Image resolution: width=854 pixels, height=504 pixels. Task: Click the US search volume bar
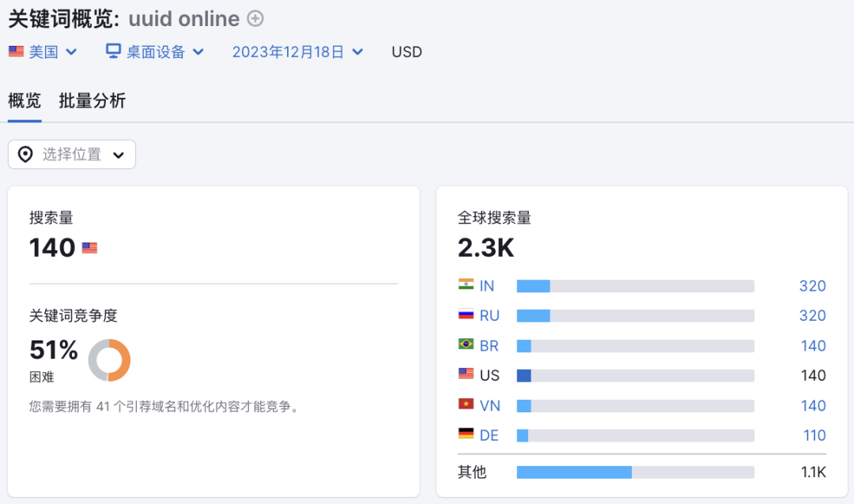coord(635,376)
